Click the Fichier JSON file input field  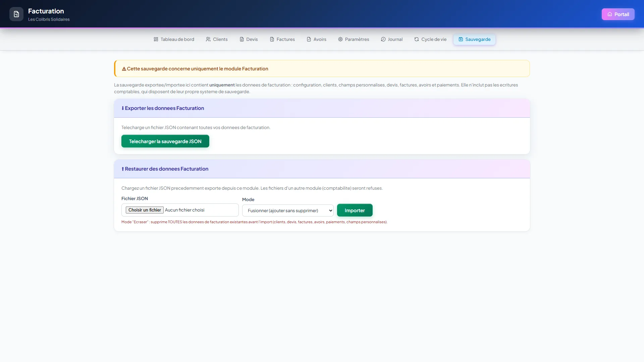[180, 210]
